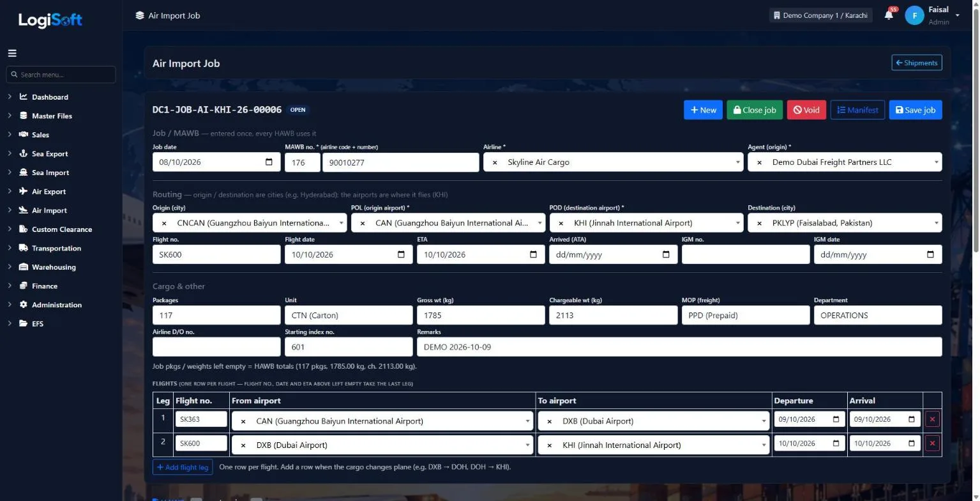Open the Job date calendar picker icon
Viewport: 980px width, 501px height.
pyautogui.click(x=269, y=162)
